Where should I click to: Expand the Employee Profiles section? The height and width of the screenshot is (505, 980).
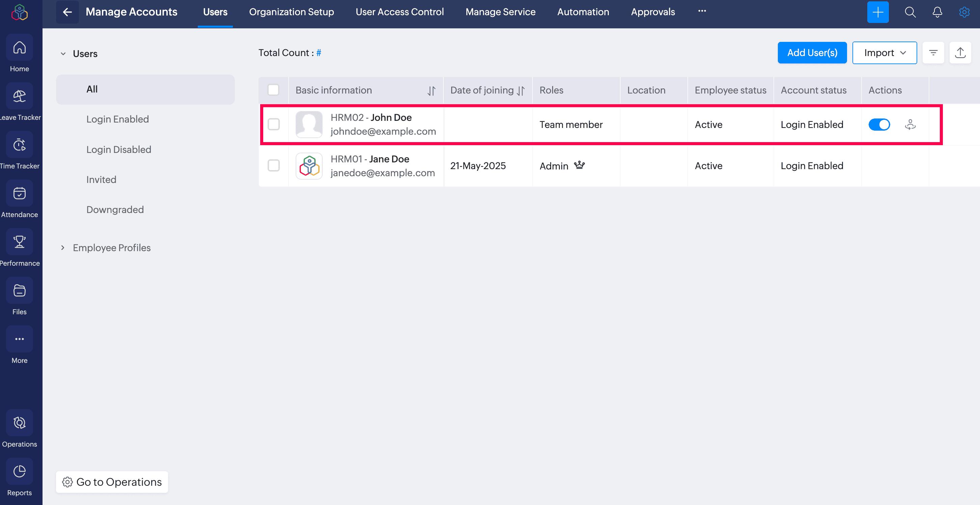pyautogui.click(x=63, y=248)
